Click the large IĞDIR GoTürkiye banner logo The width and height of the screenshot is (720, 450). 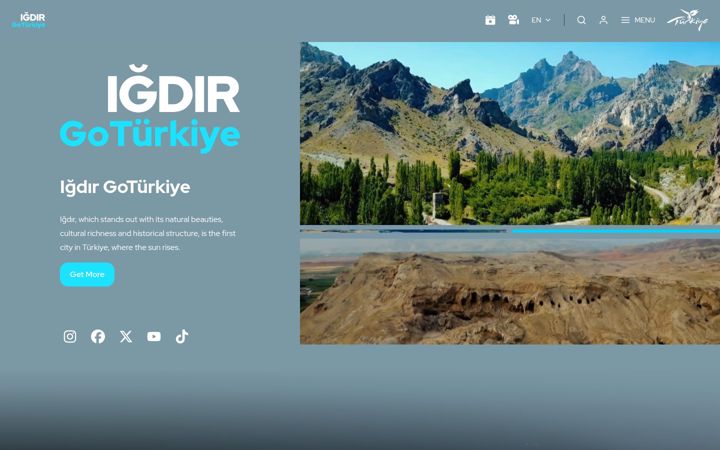coord(150,108)
